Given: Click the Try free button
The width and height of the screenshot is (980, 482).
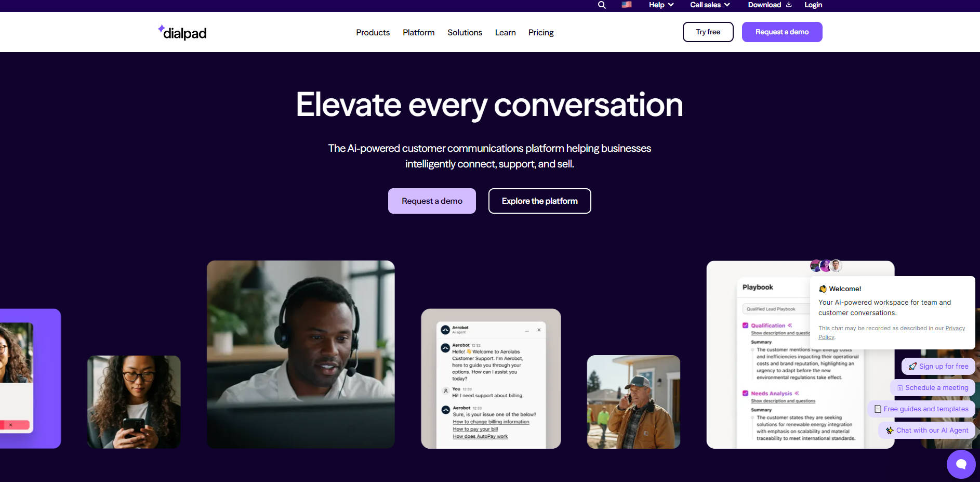Looking at the screenshot, I should [x=708, y=32].
